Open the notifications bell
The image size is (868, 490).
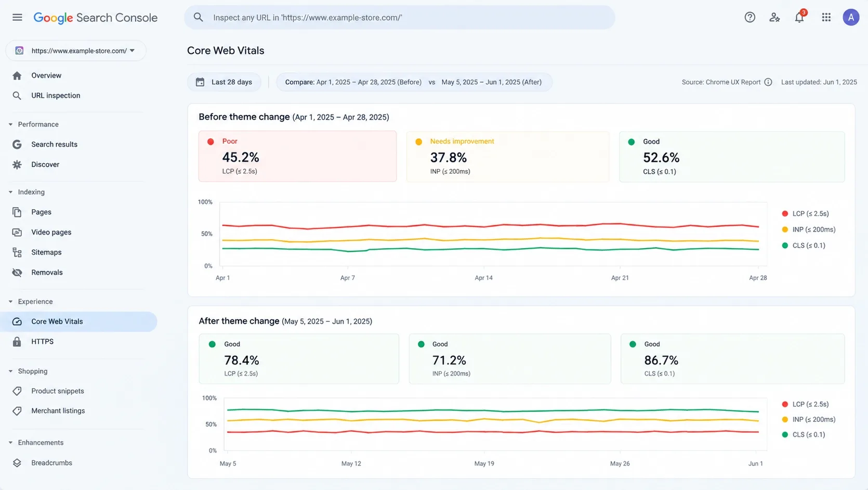point(799,17)
